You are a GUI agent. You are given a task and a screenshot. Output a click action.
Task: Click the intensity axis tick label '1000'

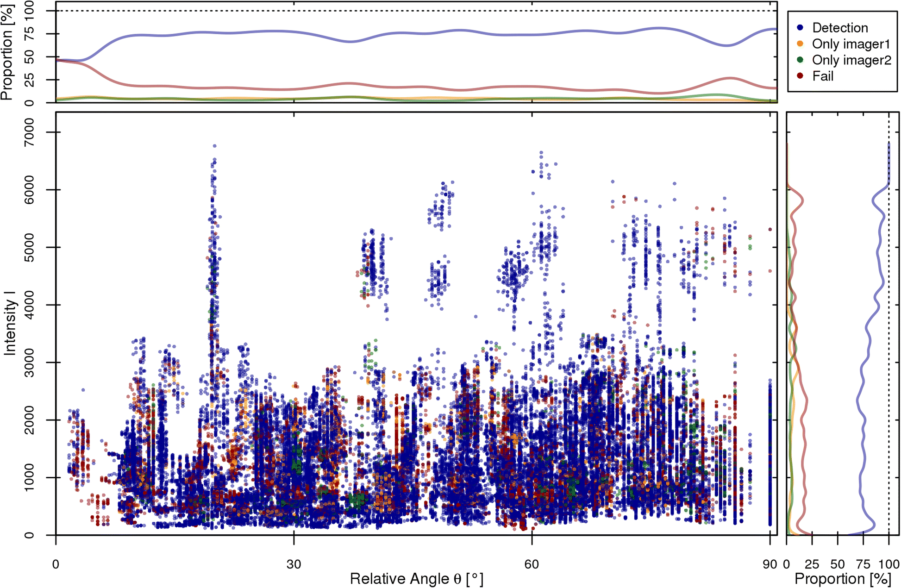point(30,477)
